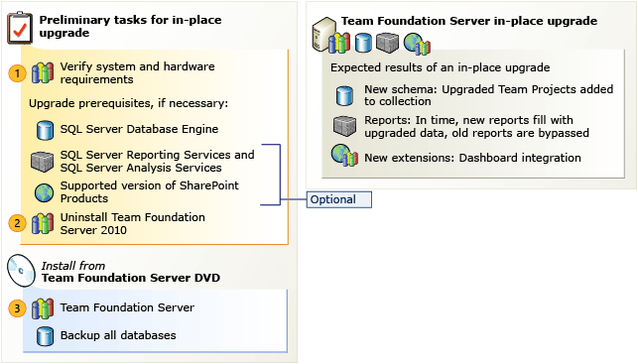Click 'Expected results of an in-place upgrade' text

click(441, 67)
